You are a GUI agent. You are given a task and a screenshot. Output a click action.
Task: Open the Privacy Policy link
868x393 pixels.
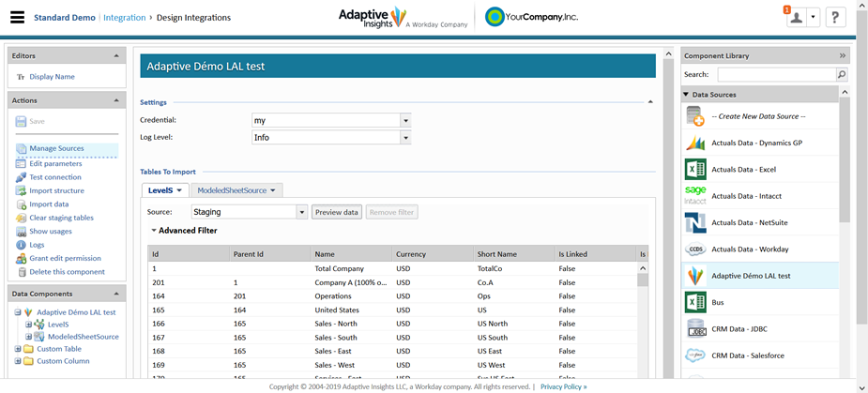[x=563, y=386]
